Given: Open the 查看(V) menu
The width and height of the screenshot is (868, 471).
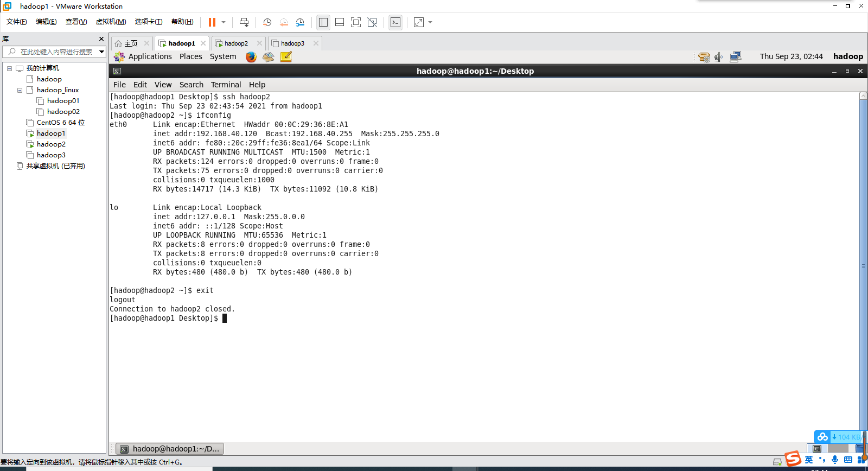Looking at the screenshot, I should 76,22.
